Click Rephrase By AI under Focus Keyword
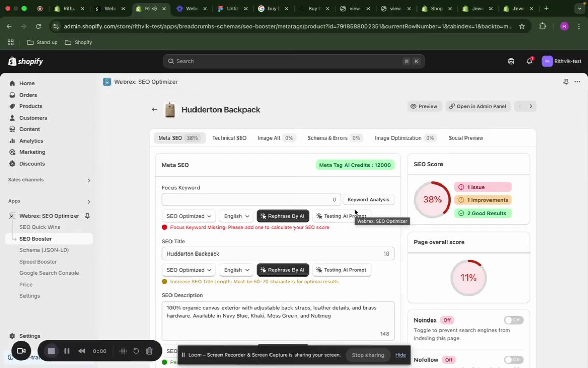 pos(283,216)
